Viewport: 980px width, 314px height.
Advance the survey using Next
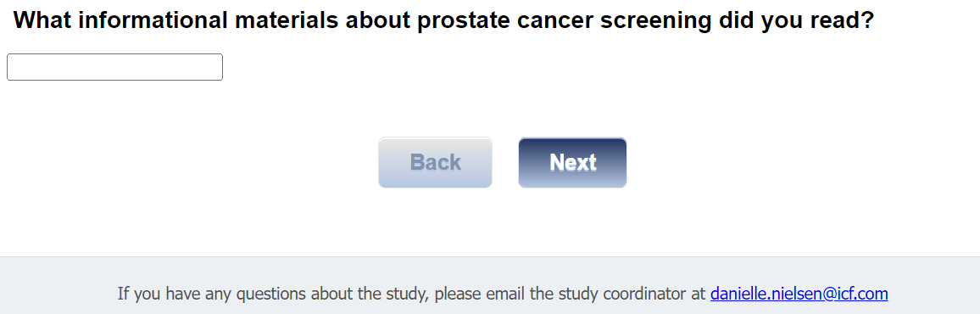point(572,163)
